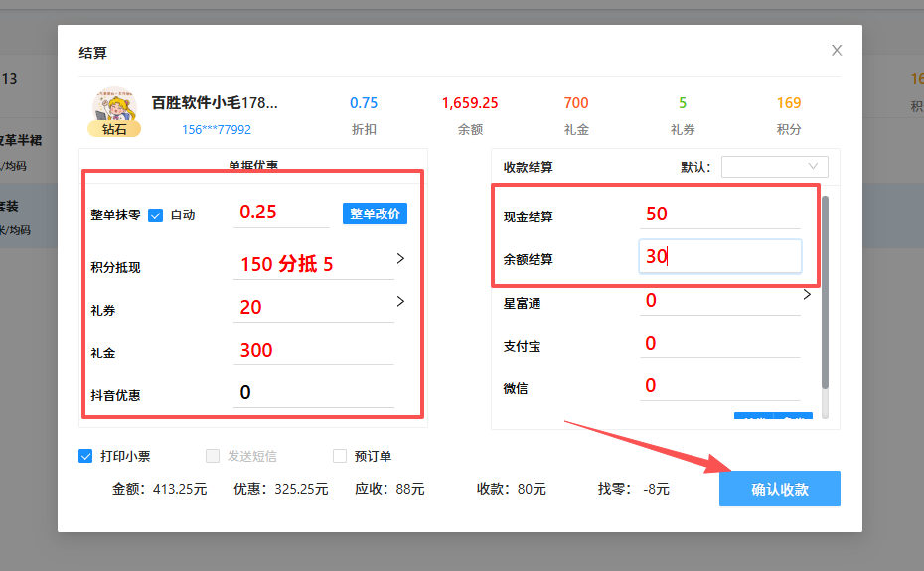Click the payment list scrollbar
This screenshot has width=924, height=571.
[x=825, y=293]
